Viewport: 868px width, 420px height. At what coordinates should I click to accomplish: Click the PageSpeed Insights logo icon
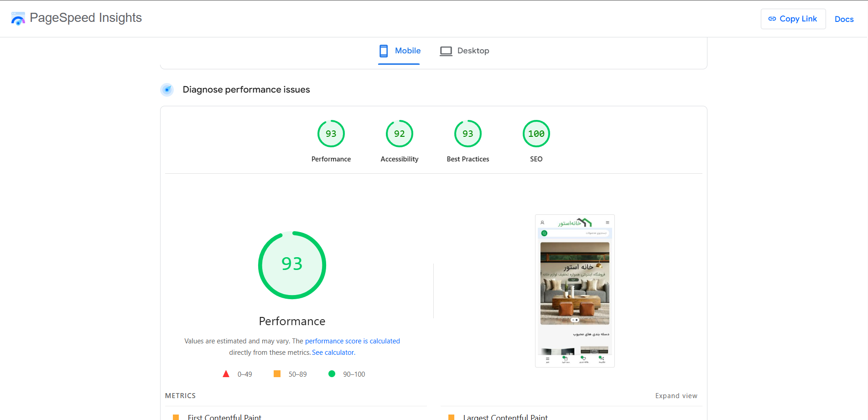pos(18,19)
